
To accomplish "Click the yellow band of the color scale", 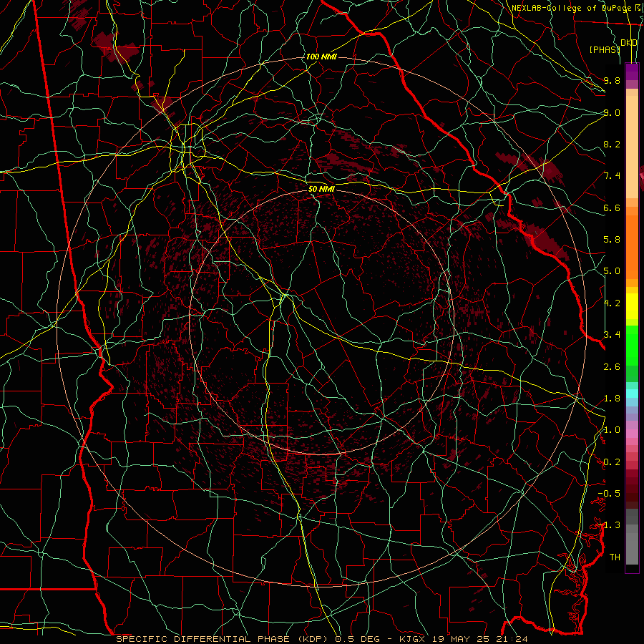I will tap(632, 306).
